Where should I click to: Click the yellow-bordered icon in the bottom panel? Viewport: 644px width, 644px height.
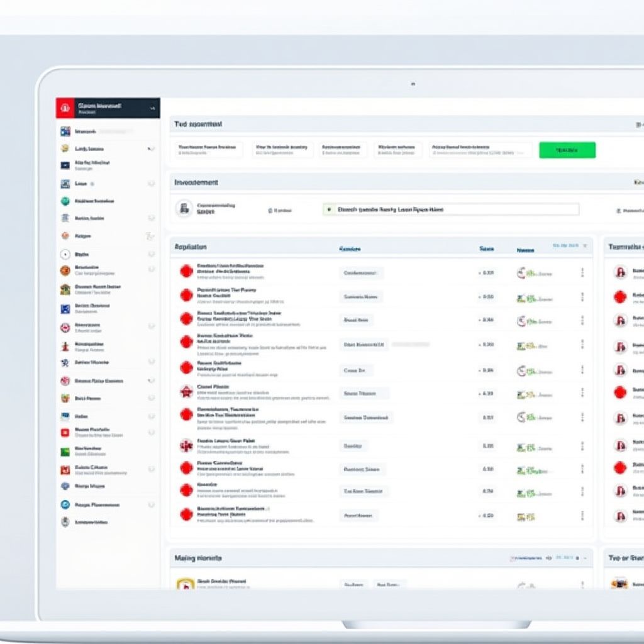pos(184,585)
